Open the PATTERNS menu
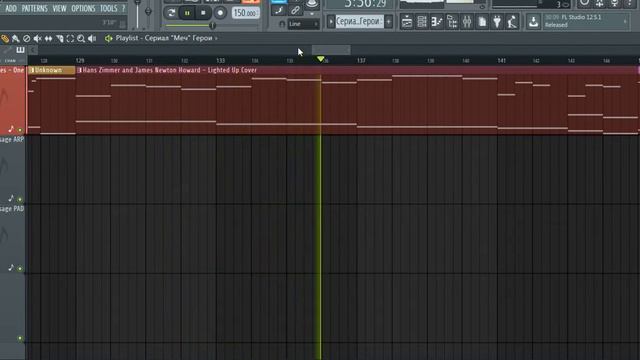The height and width of the screenshot is (360, 640). tap(35, 9)
